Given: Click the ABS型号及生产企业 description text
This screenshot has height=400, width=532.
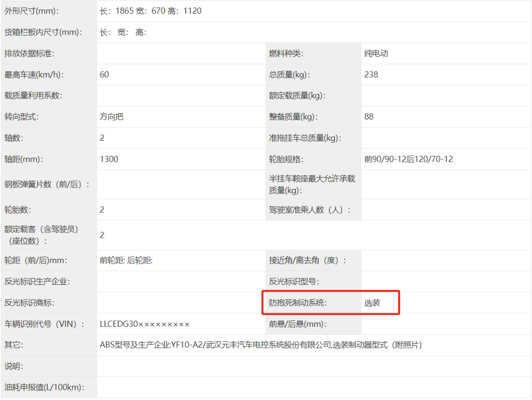Looking at the screenshot, I should [x=261, y=345].
